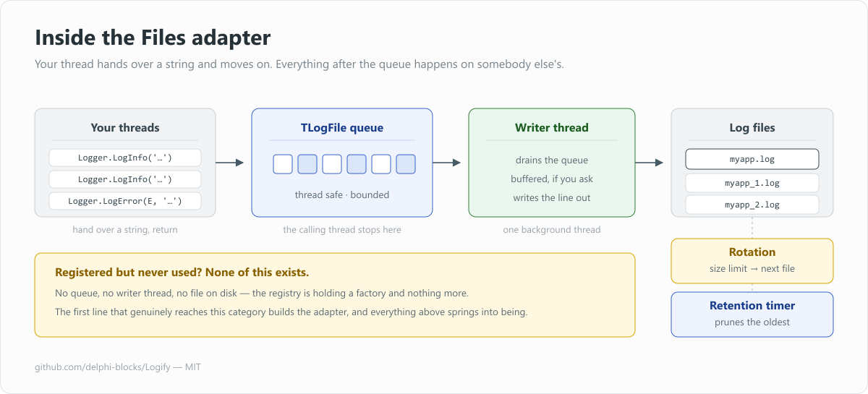Click arrow from queue to Writer thread
Image resolution: width=868 pixels, height=394 pixels.
447,163
